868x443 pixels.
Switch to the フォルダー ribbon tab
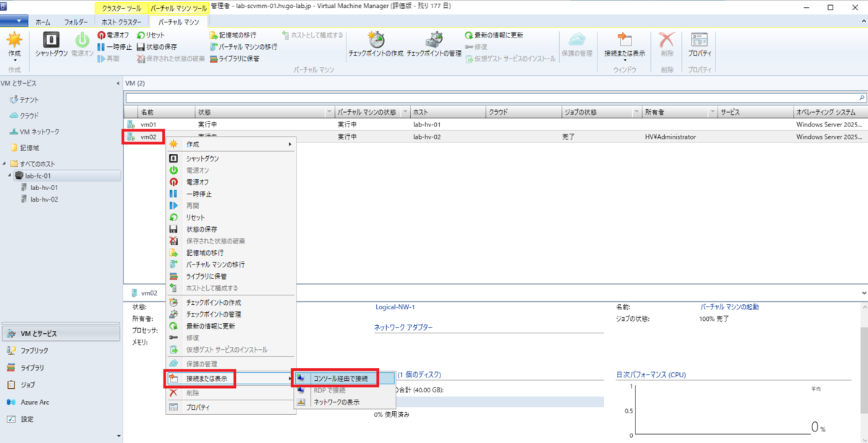click(x=76, y=22)
